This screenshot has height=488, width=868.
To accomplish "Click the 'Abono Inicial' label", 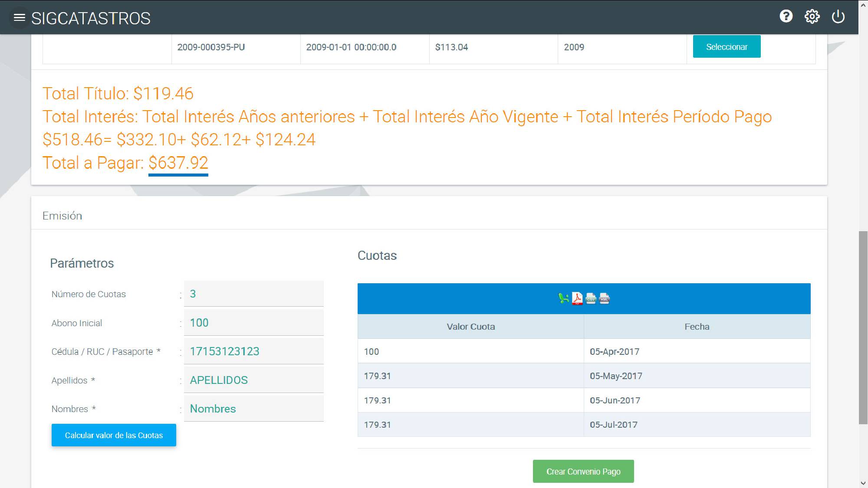I will point(77,323).
